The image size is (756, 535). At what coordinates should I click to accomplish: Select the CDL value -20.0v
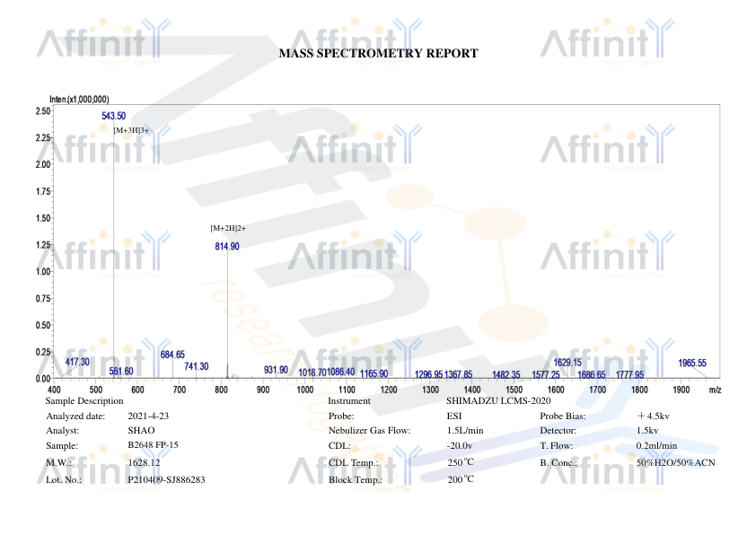[x=460, y=446]
